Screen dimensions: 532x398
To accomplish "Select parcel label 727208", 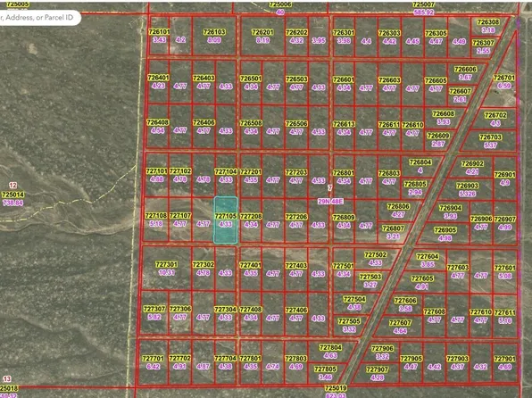I will tap(251, 217).
